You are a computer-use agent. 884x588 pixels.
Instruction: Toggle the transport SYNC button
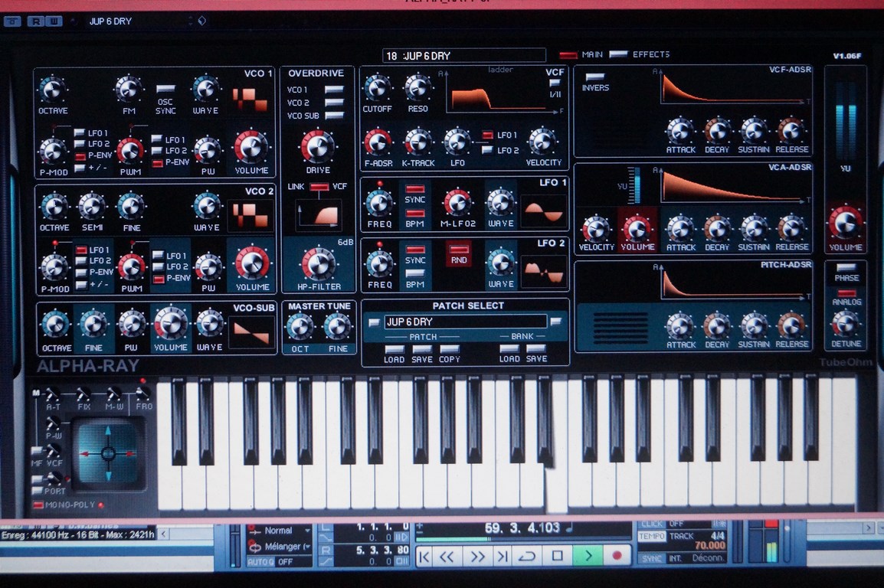652,558
